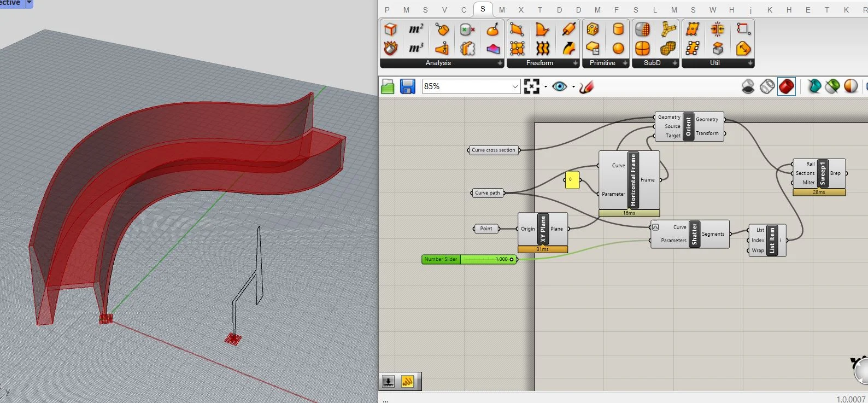
Task: Pick the Sphere primitive icon
Action: [x=618, y=48]
